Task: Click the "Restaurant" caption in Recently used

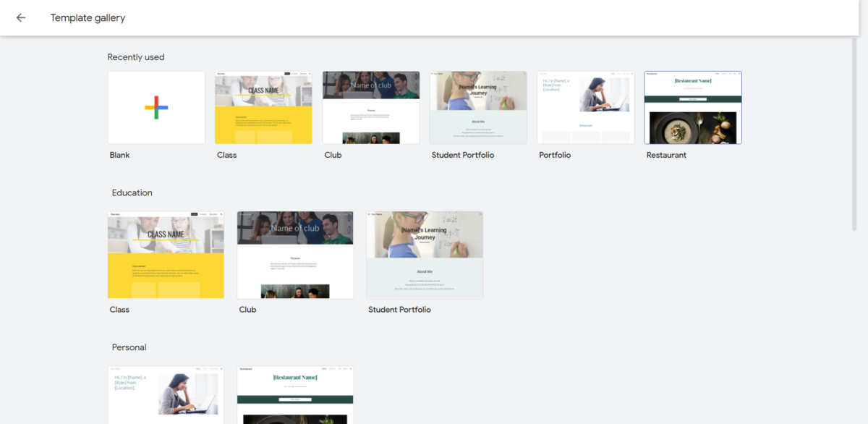Action: 666,155
